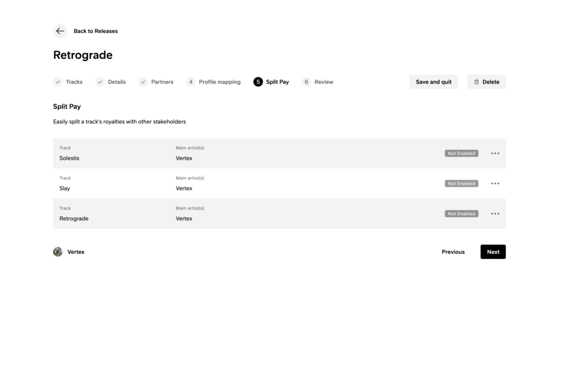Screen dimensions: 566x392
Task: Click the Tracks step checkmark icon
Action: tap(58, 82)
